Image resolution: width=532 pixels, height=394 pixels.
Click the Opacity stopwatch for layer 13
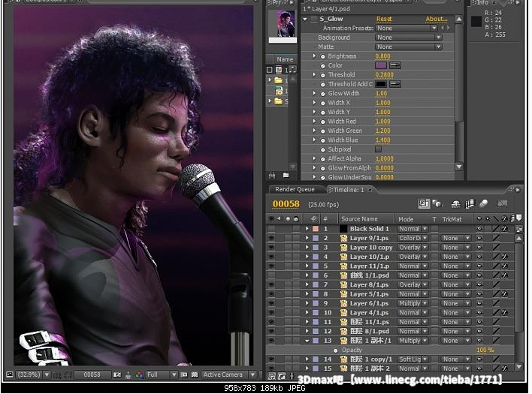pos(335,350)
